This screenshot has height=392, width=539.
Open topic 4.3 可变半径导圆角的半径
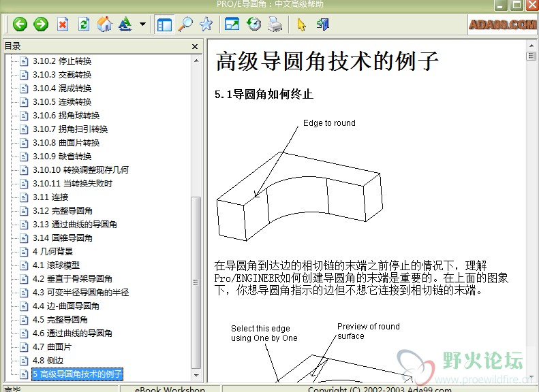coord(81,293)
